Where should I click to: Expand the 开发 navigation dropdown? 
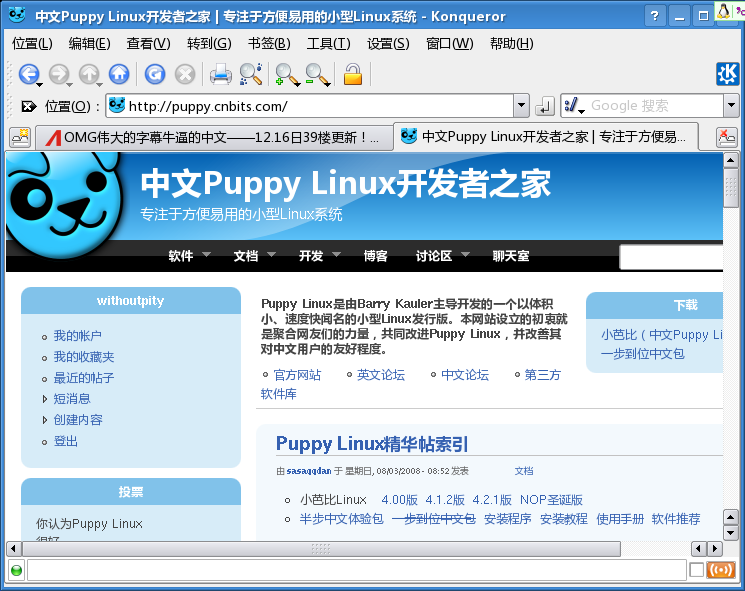click(x=336, y=255)
